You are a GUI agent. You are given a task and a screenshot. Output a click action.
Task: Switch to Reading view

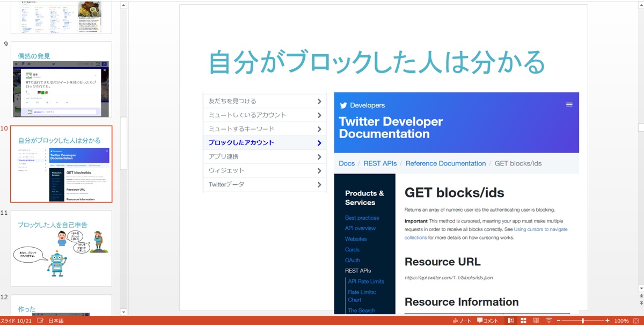tap(536, 321)
